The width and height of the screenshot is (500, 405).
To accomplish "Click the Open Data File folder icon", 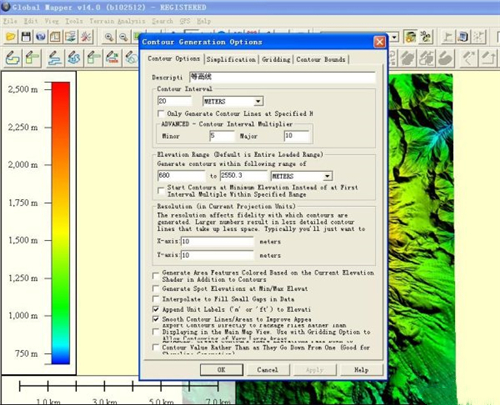I will click(11, 36).
